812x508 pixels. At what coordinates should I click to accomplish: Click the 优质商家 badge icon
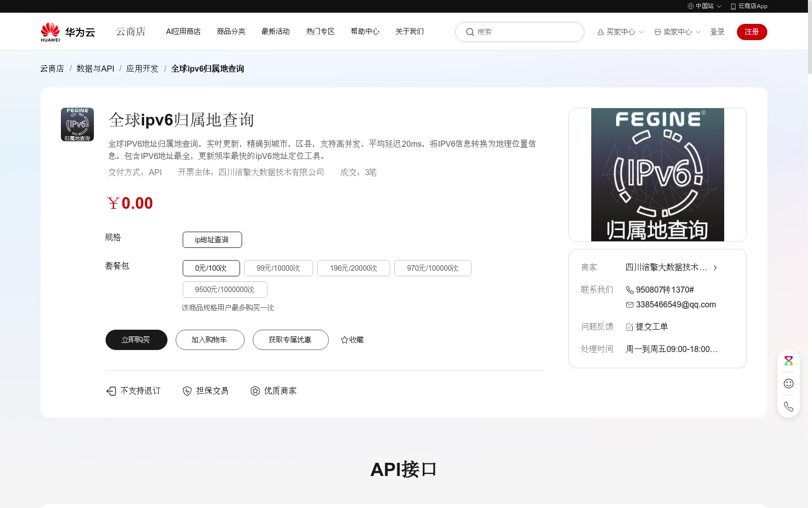tap(255, 391)
